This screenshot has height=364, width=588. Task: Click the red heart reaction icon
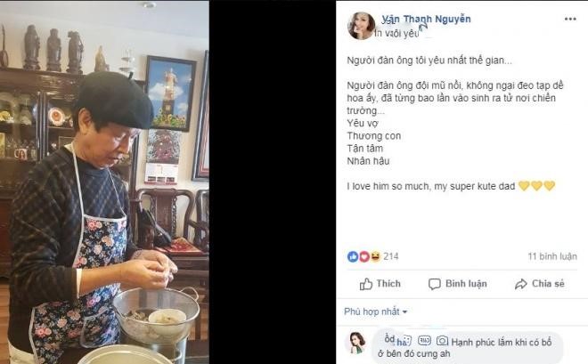364,256
